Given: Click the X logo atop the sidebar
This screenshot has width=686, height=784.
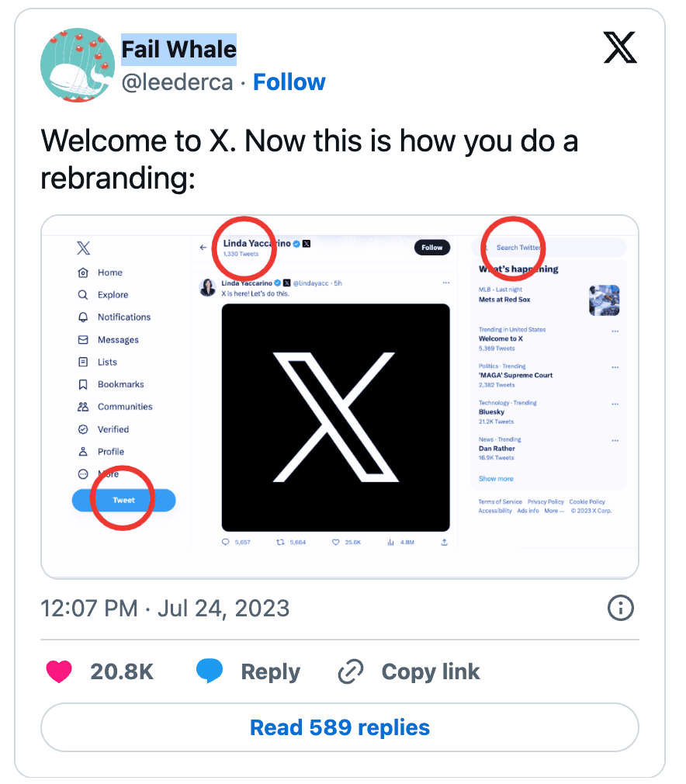Looking at the screenshot, I should tap(83, 248).
